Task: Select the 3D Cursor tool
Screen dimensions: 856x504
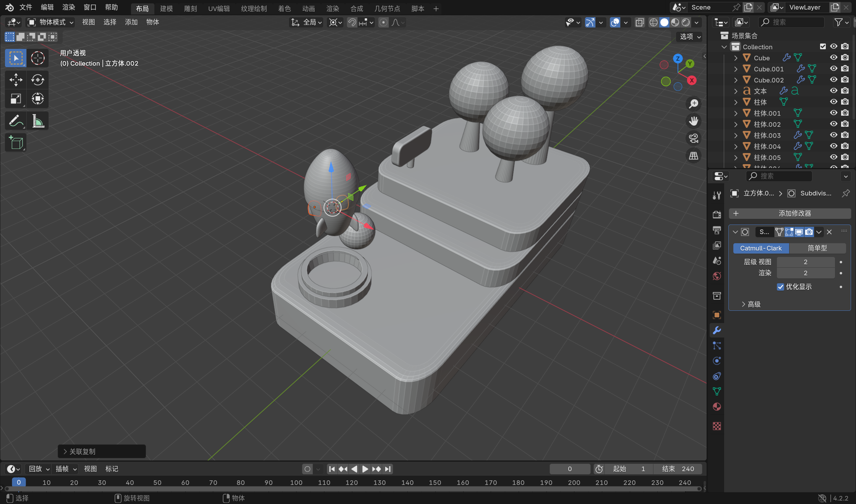Action: [x=37, y=58]
